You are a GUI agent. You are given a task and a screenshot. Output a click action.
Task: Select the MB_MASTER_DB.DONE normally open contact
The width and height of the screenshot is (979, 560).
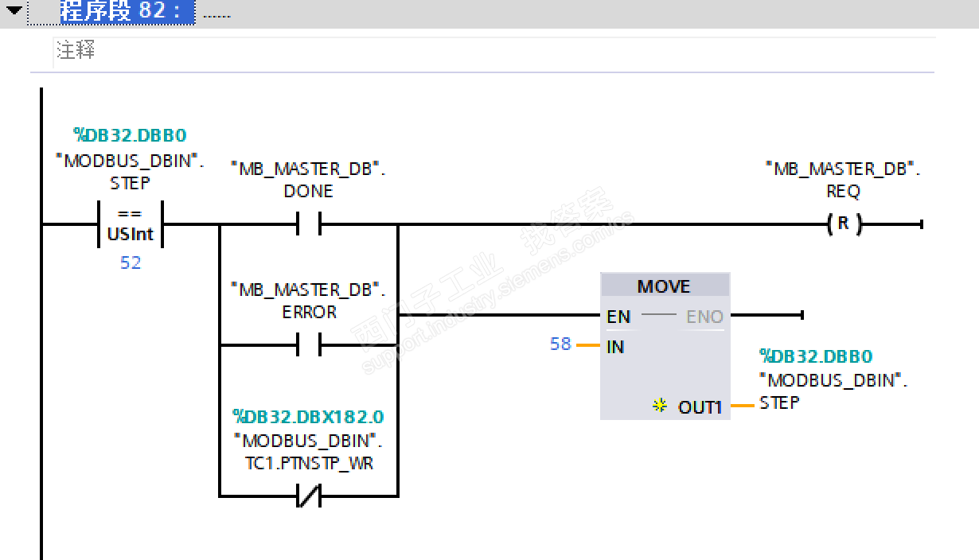pos(308,224)
